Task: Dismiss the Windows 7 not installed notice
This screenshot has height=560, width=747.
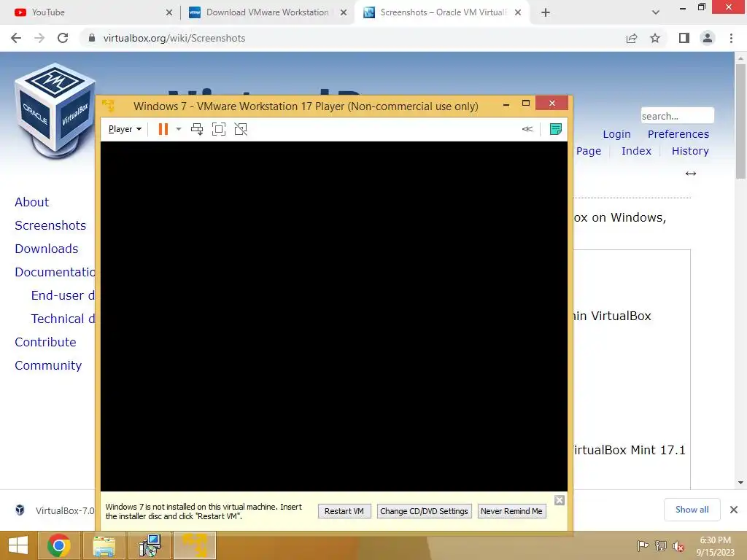Action: point(560,500)
